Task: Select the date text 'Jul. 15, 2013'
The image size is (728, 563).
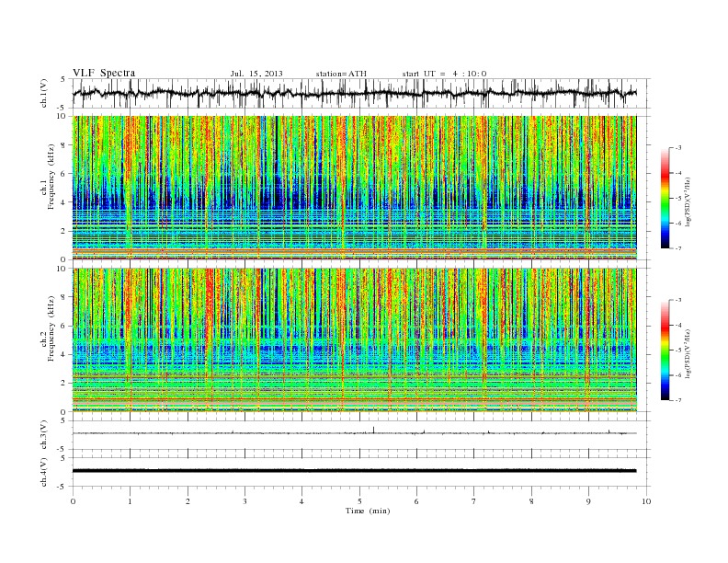Action: pos(256,74)
